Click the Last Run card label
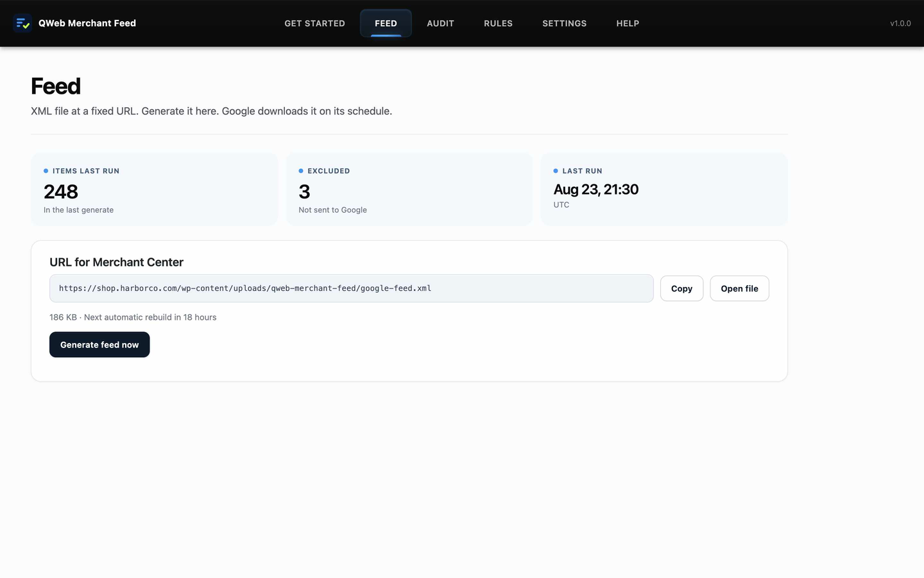 pyautogui.click(x=582, y=171)
